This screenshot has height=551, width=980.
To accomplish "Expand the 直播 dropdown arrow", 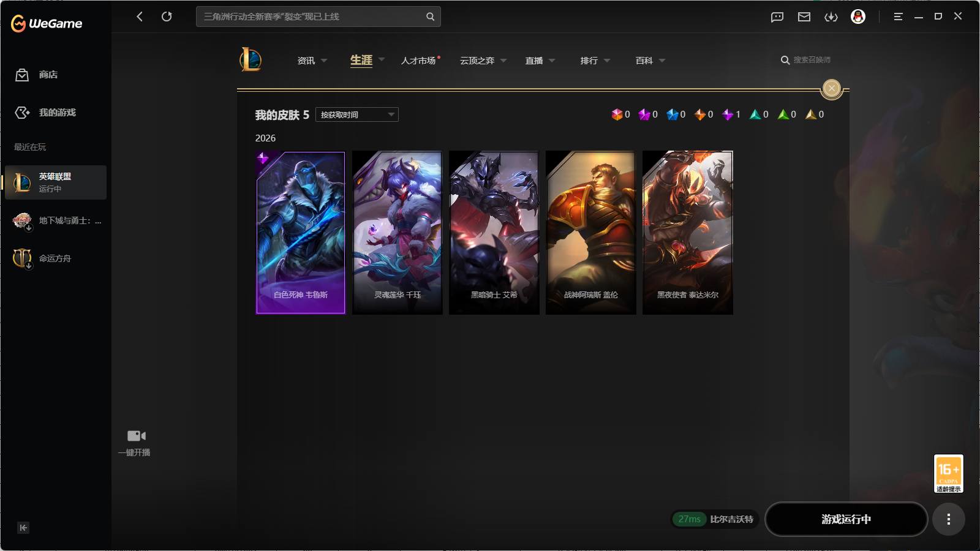I will point(552,61).
